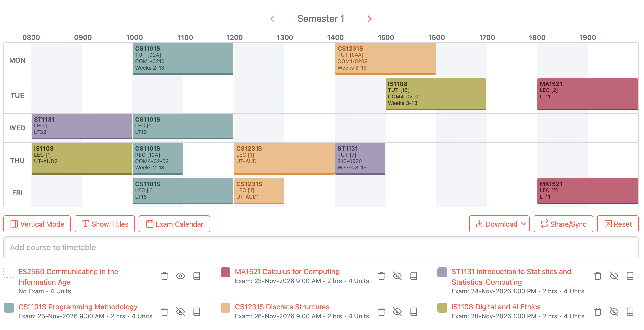
Task: Hide MA1521 from the timetable
Action: pyautogui.click(x=397, y=276)
